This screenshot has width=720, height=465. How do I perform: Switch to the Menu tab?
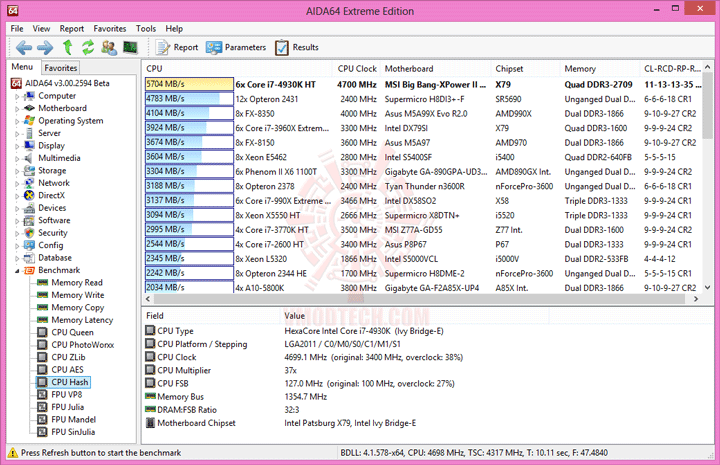coord(22,67)
